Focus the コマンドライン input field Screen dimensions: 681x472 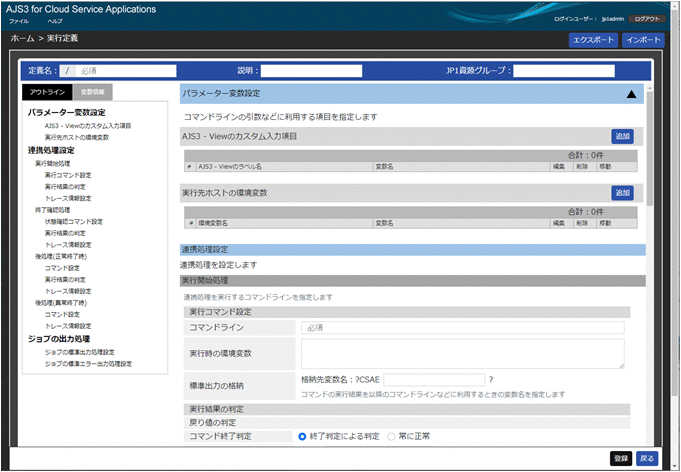(x=461, y=327)
